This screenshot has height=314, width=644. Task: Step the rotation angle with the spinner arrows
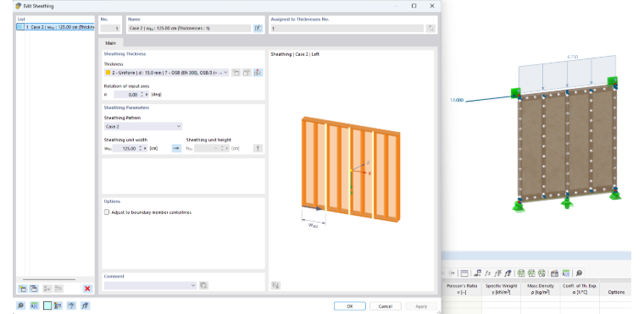(x=142, y=95)
